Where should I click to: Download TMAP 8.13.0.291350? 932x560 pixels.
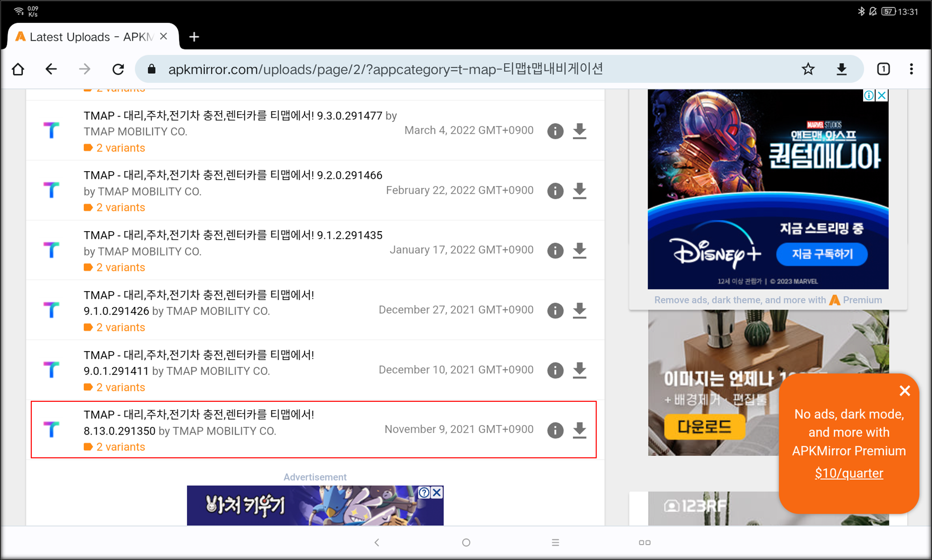579,430
